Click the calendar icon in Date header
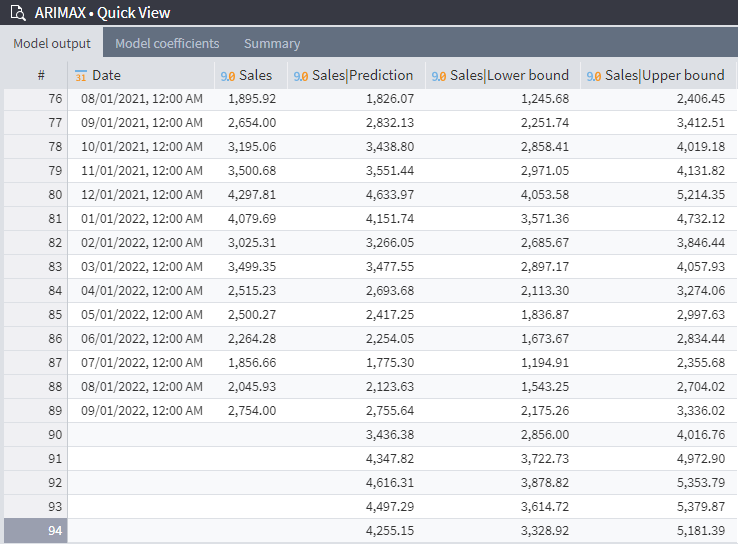This screenshot has width=738, height=544. [x=81, y=76]
